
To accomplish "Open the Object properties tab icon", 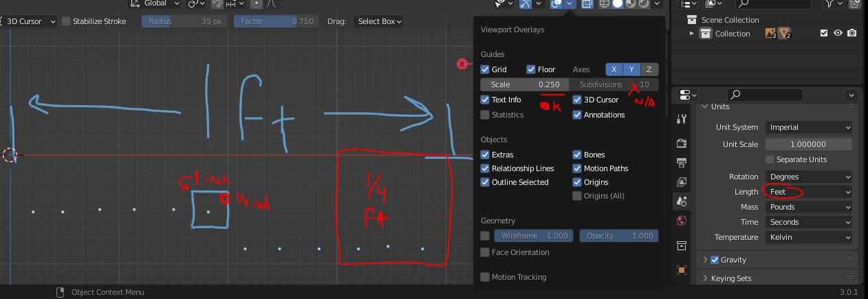I will click(681, 270).
